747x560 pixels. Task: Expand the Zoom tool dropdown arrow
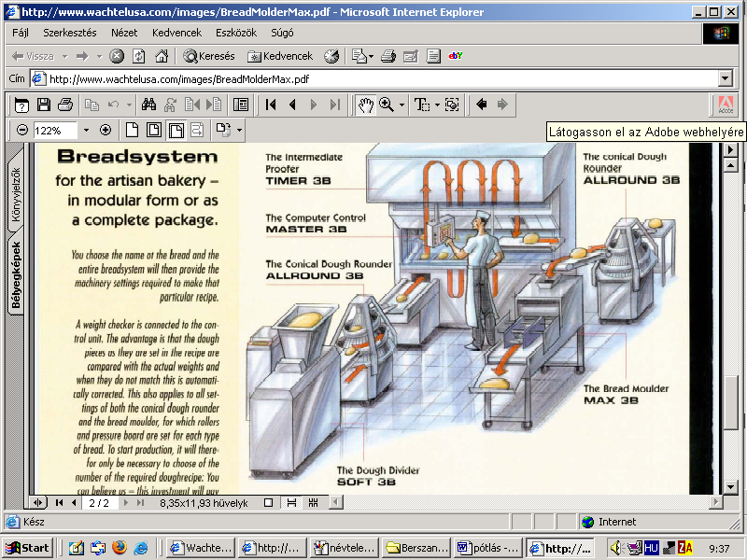[402, 105]
